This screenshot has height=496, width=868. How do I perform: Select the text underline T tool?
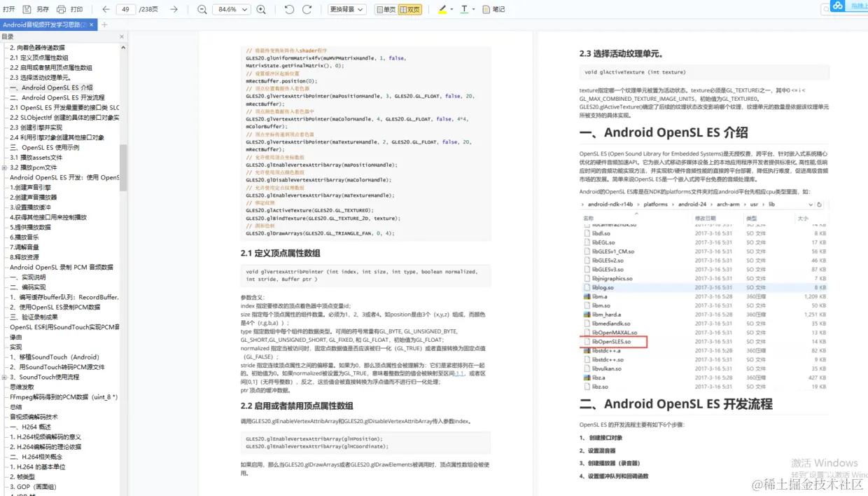click(x=464, y=9)
